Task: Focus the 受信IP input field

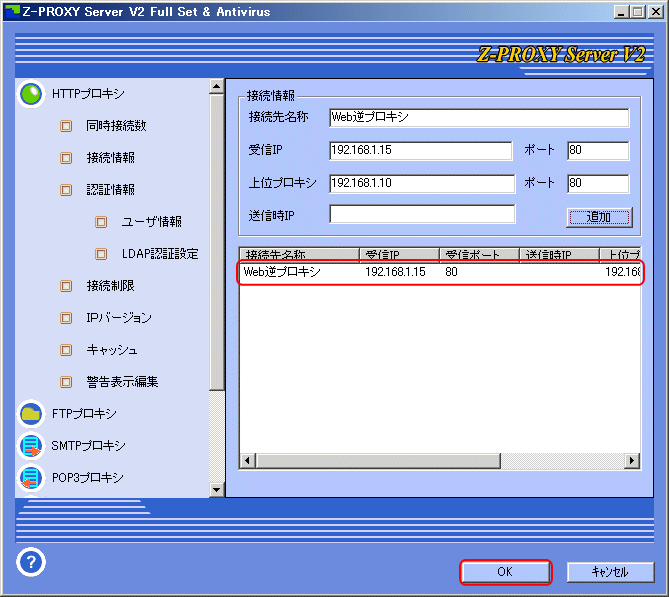Action: click(421, 150)
